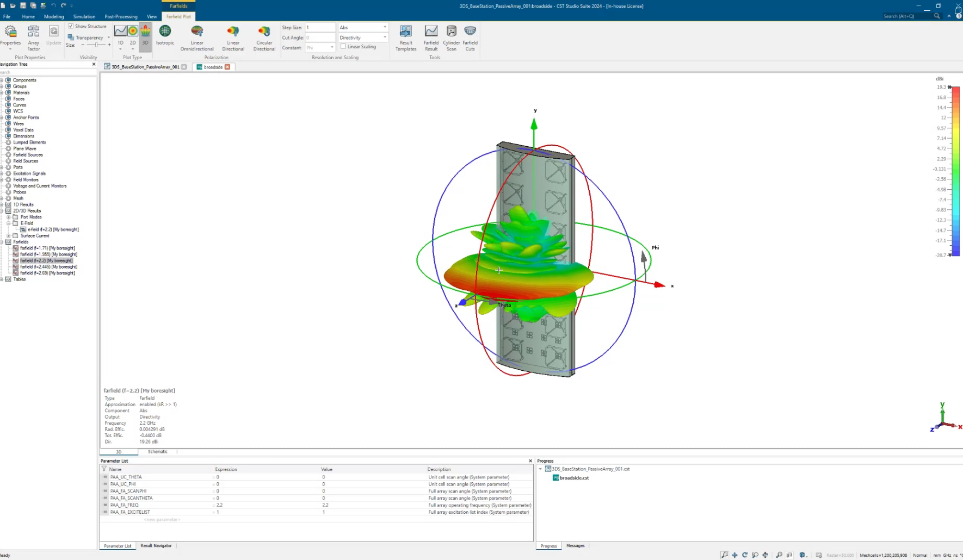The image size is (963, 560).
Task: Open the Array Factor tool
Action: coord(34,37)
